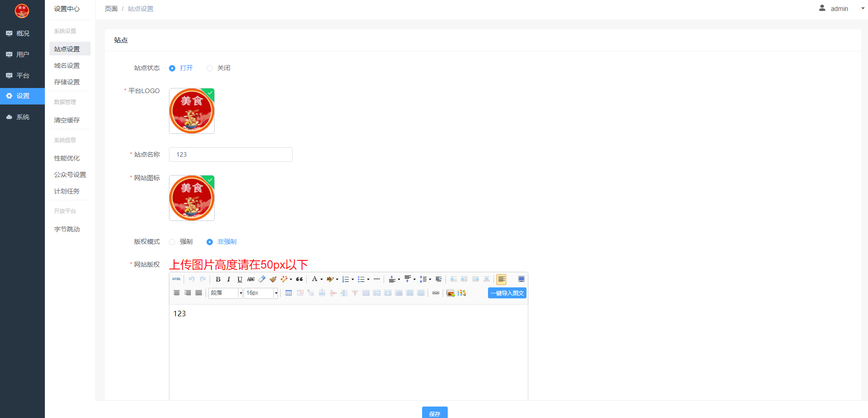The image size is (868, 418).
Task: Toggle editor fullscreen mode
Action: click(521, 279)
